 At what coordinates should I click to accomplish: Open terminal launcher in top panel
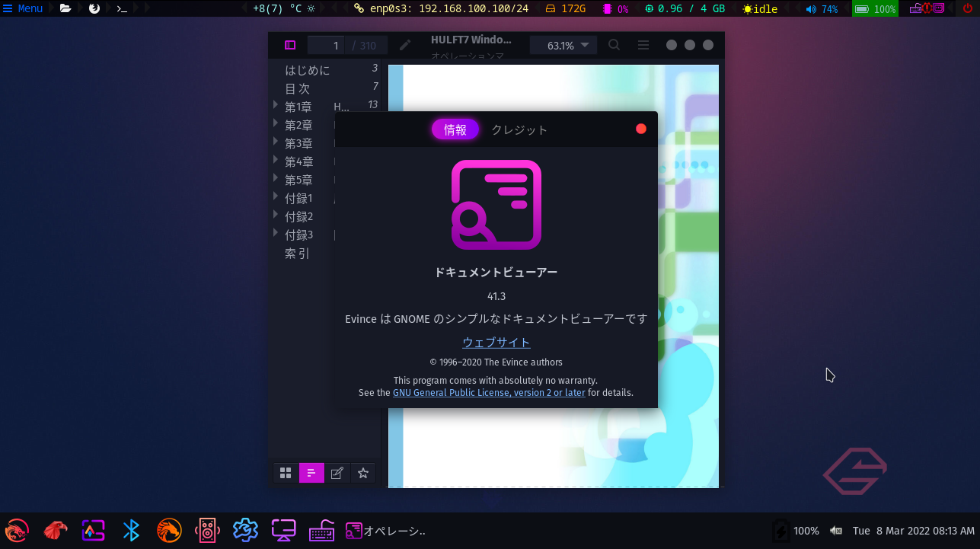coord(122,8)
